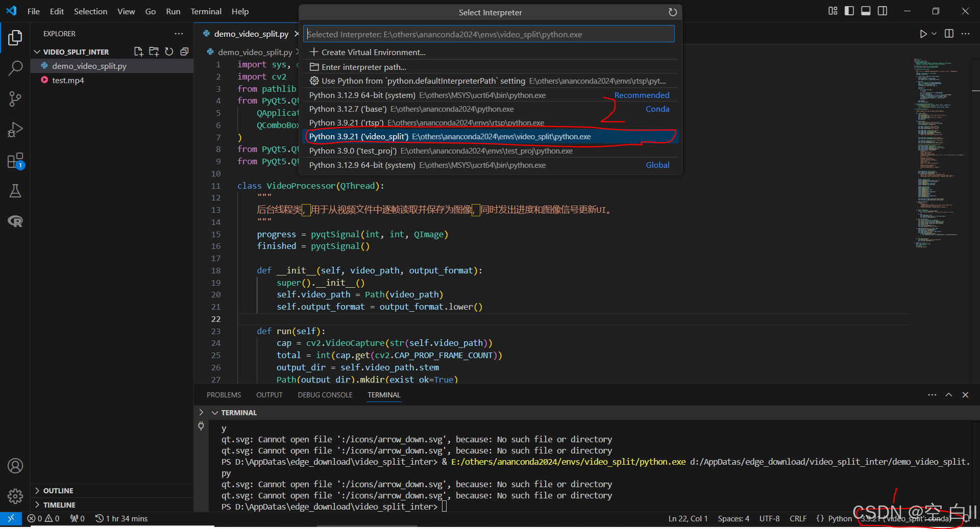Change the CRLF line ending setting
The height and width of the screenshot is (529, 980).
[x=798, y=518]
